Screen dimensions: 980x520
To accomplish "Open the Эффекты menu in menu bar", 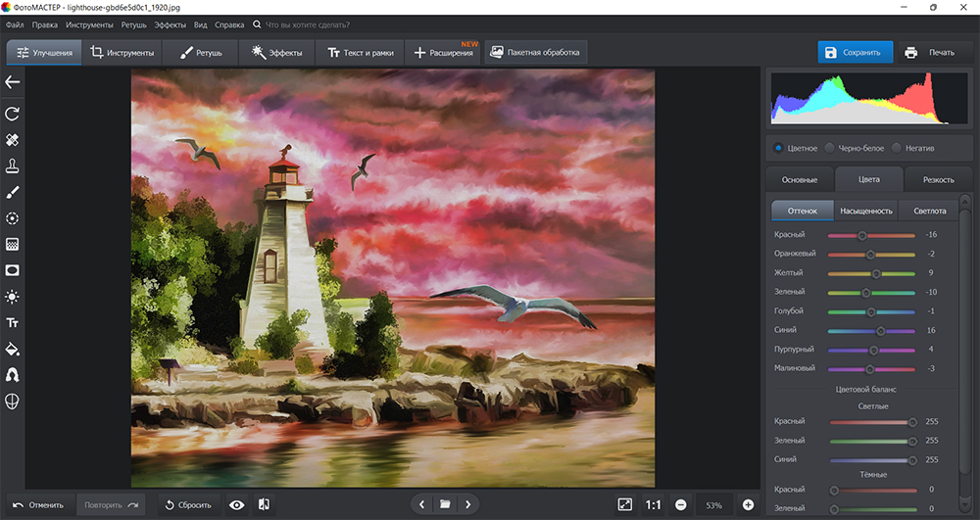I will (x=170, y=24).
